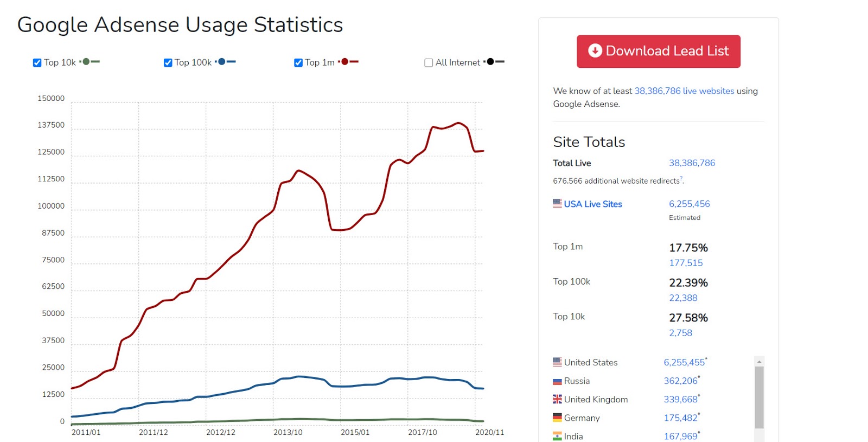Click the US flag beside USA Live Sites
Screen dimensions: 868x442
[x=557, y=204]
